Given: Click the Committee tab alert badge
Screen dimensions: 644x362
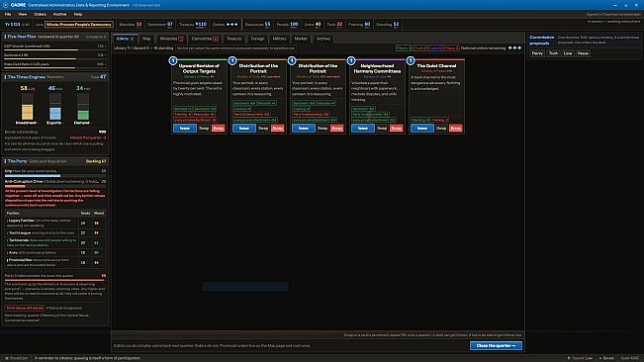Looking at the screenshot, I should [216, 39].
